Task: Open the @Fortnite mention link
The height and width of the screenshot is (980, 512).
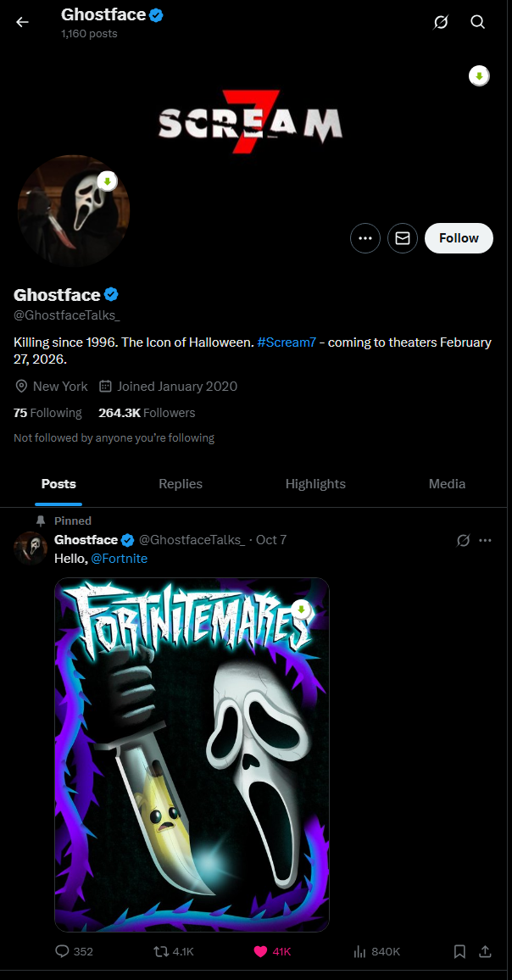Action: pyautogui.click(x=120, y=559)
